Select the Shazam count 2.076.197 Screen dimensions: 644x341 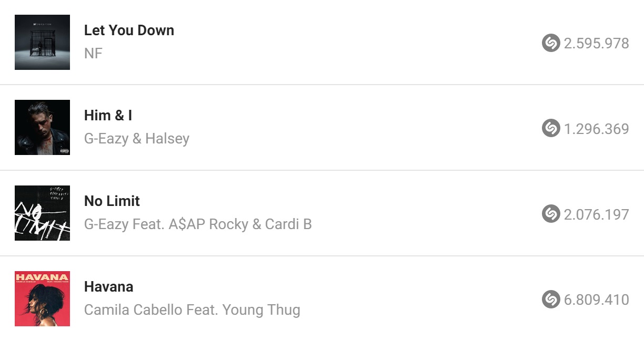[597, 214]
